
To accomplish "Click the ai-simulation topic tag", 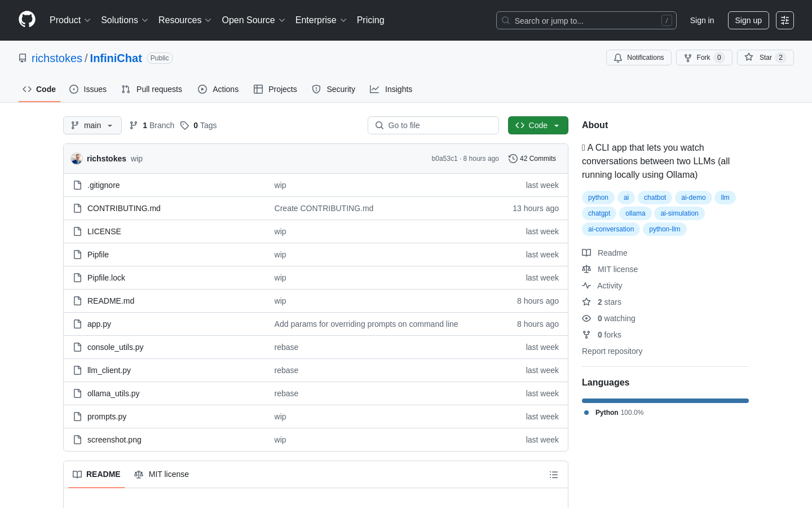I will pyautogui.click(x=679, y=213).
